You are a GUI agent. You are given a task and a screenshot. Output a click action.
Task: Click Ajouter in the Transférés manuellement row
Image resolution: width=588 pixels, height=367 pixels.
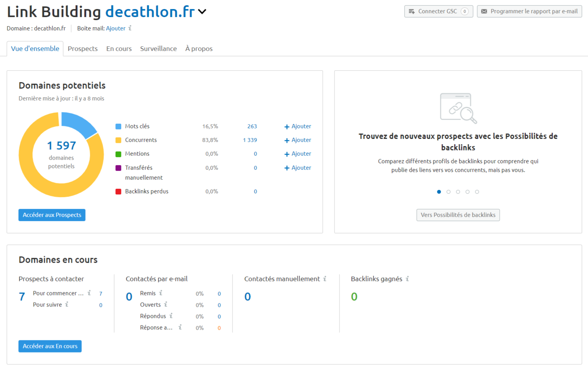(298, 168)
